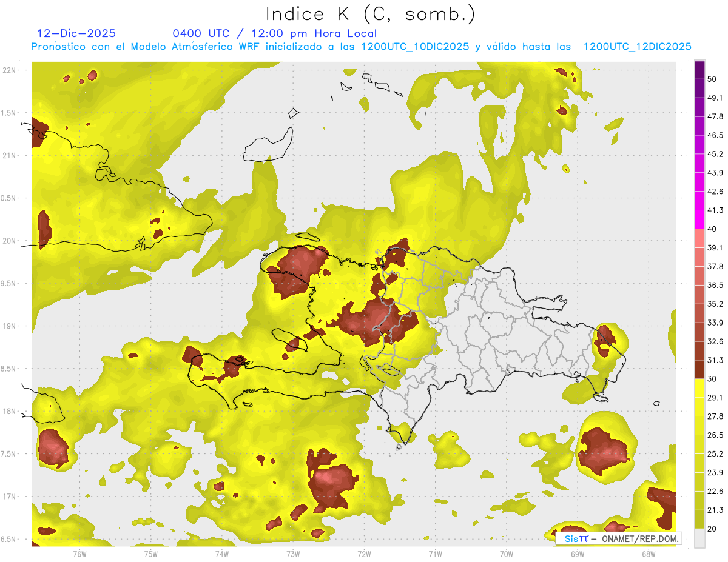Click the "17N" latitude label

(x=10, y=497)
